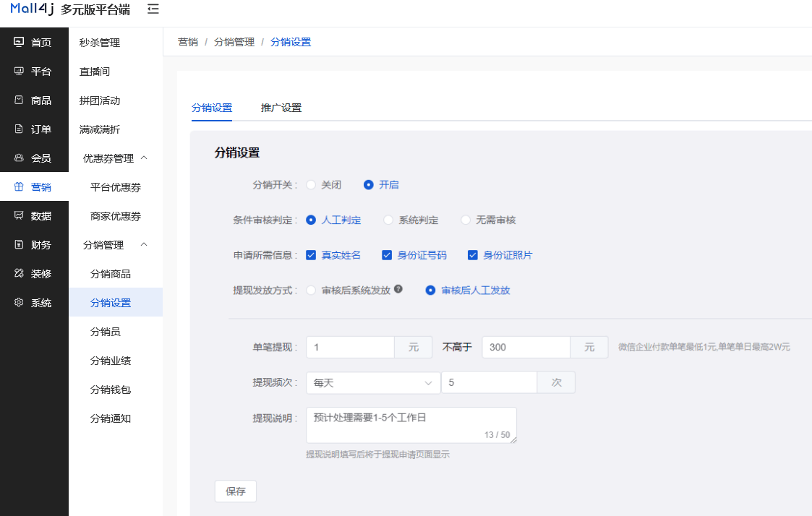Open the 提现频次 dropdown showing 每天
This screenshot has height=516, width=812.
[373, 382]
